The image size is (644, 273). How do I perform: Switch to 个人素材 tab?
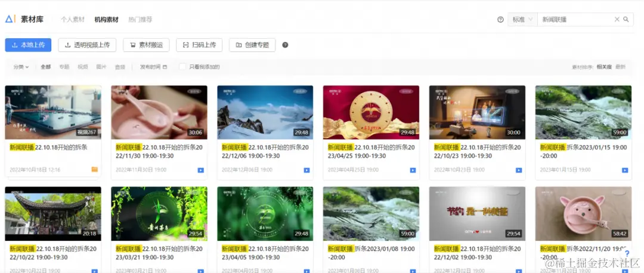(73, 19)
